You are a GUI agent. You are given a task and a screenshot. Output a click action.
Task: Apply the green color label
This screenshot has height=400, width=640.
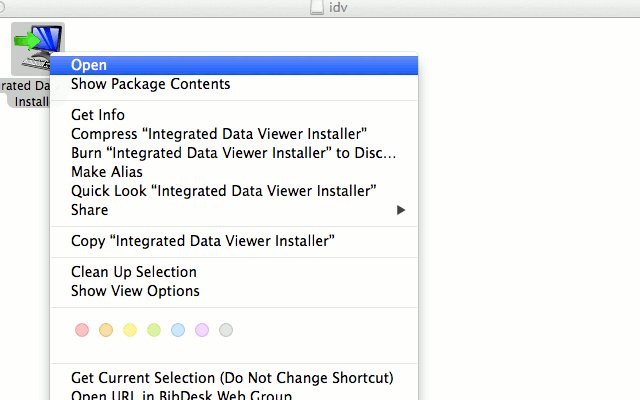tap(154, 330)
